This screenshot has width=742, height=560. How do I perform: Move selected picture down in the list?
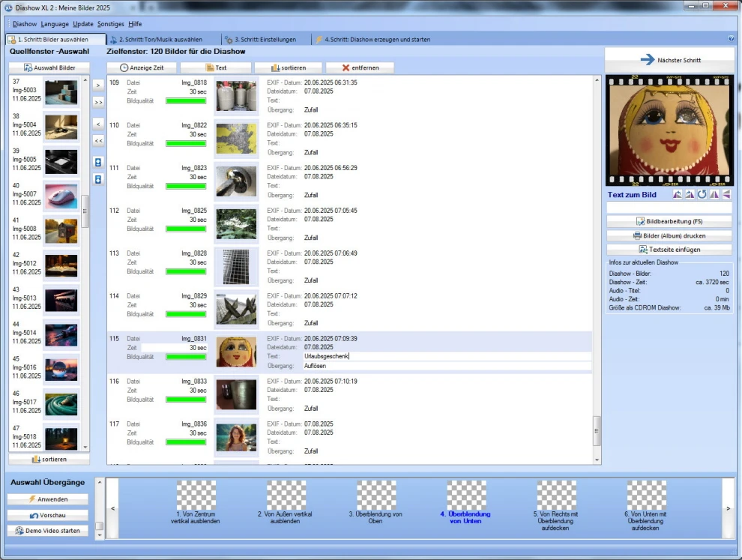[x=98, y=179]
